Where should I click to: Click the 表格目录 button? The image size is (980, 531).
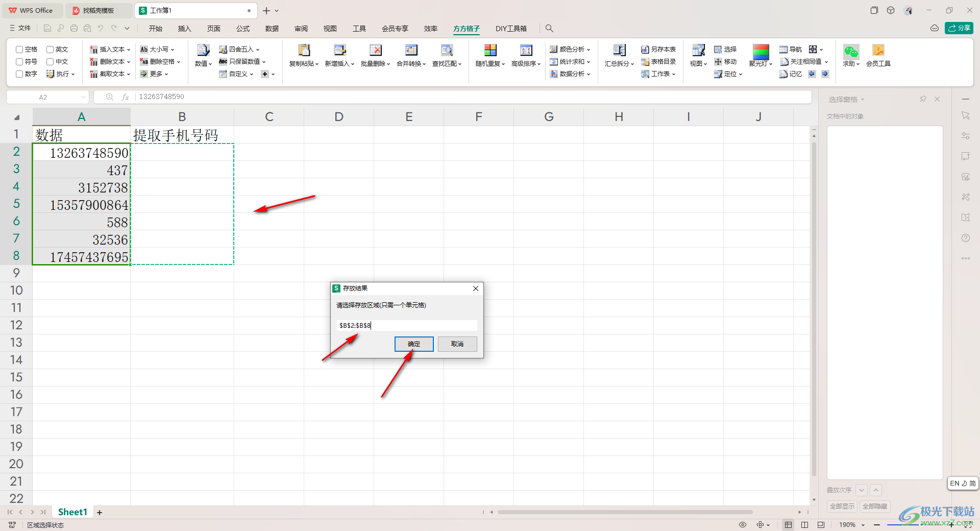658,62
